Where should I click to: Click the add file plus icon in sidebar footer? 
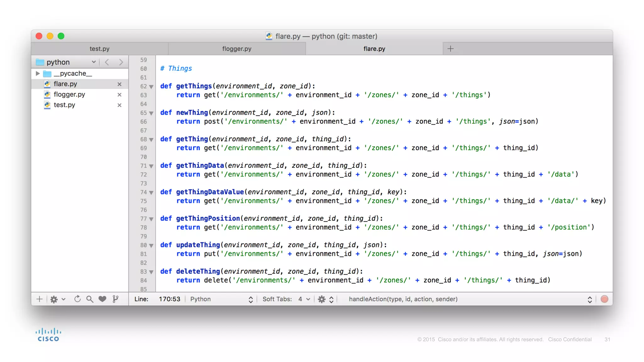click(x=39, y=299)
